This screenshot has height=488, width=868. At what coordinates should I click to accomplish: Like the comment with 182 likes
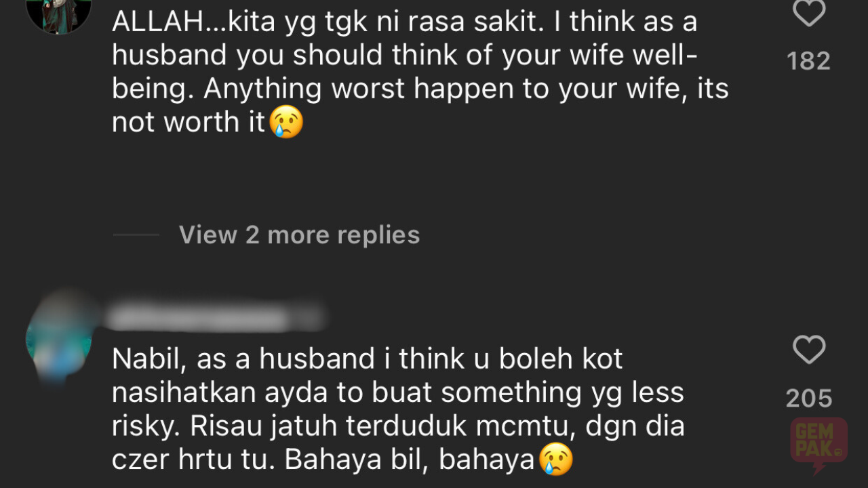(x=809, y=13)
